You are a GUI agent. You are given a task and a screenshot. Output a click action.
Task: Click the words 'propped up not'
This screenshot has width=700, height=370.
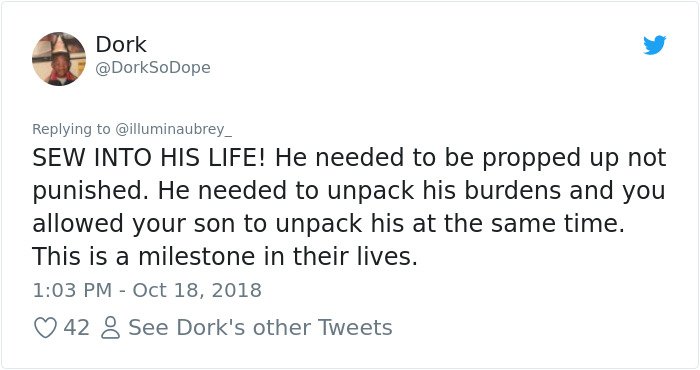pos(574,158)
